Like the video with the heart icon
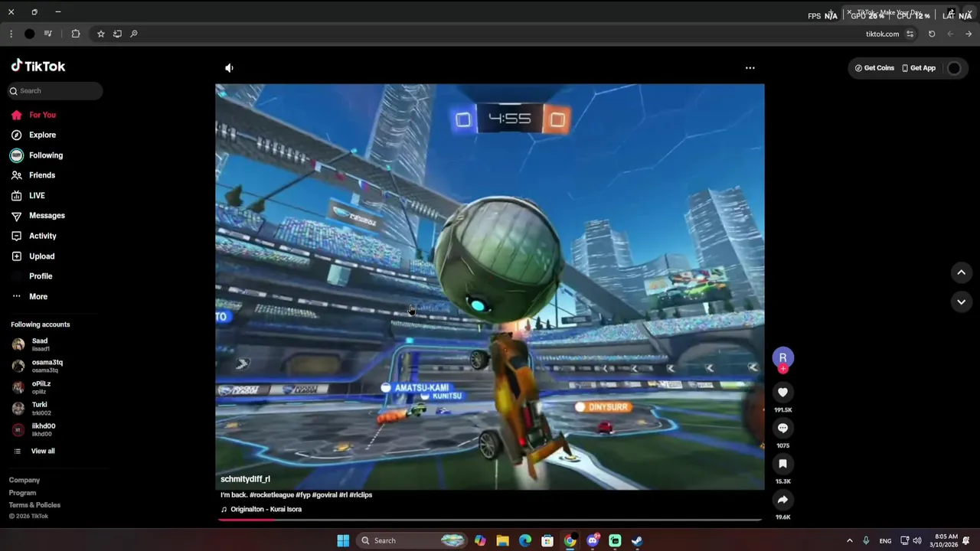 pos(782,393)
